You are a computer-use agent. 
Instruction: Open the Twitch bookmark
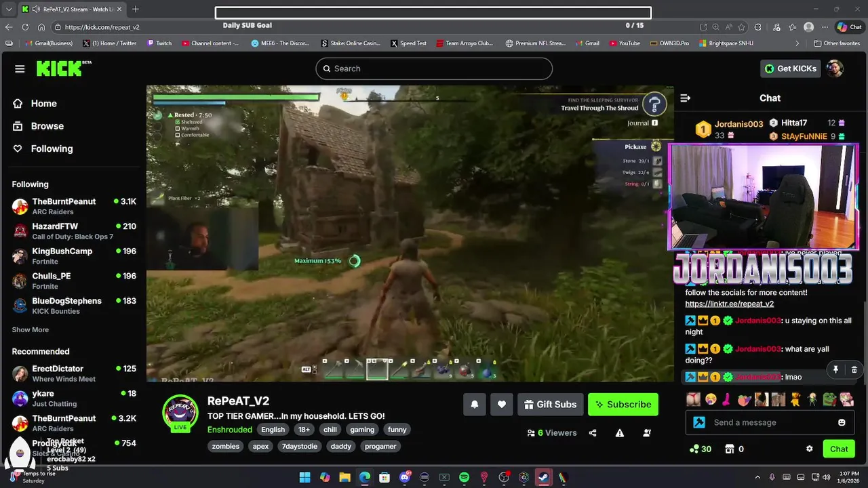tap(159, 43)
